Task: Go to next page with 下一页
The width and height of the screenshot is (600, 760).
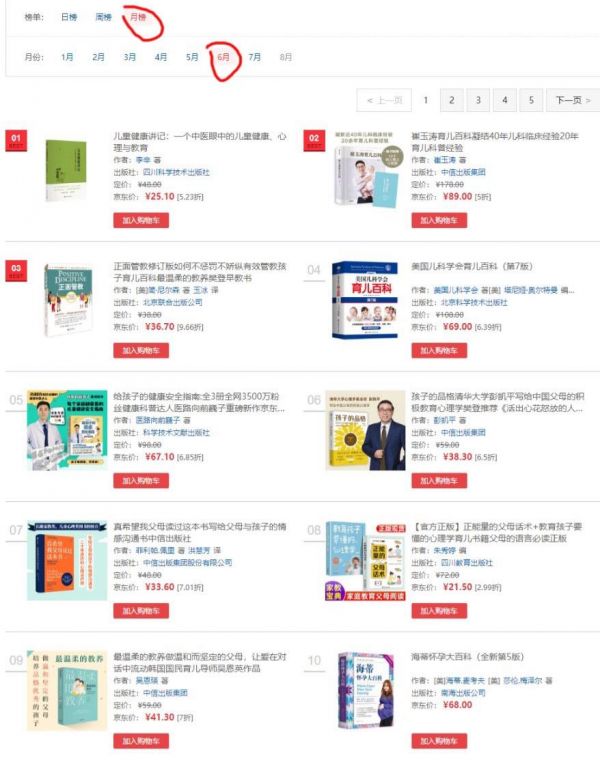Action: 573,100
